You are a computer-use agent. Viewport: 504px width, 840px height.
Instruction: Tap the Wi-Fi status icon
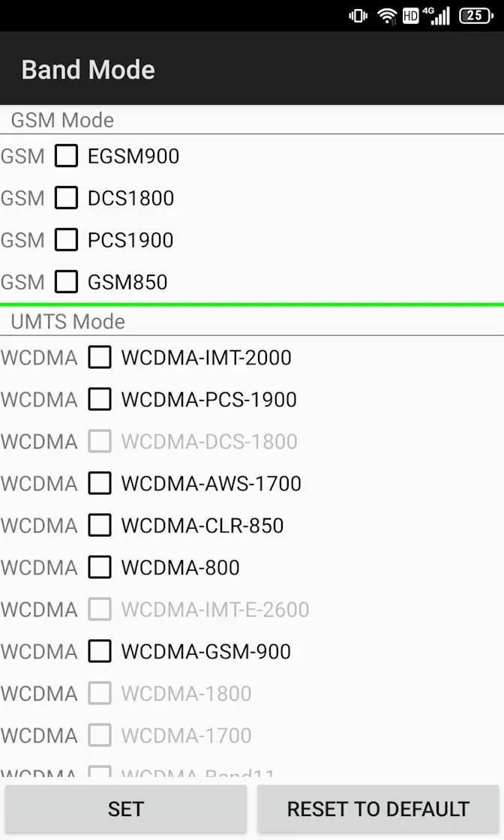pyautogui.click(x=387, y=16)
